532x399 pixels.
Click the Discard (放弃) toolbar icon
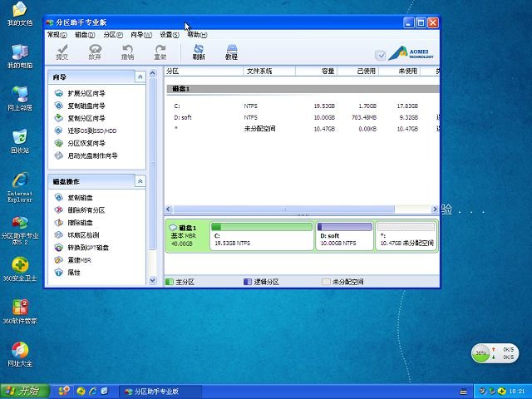[95, 52]
